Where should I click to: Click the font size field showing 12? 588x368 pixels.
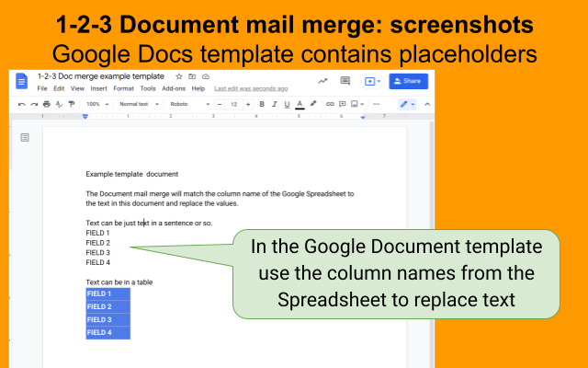pos(234,104)
